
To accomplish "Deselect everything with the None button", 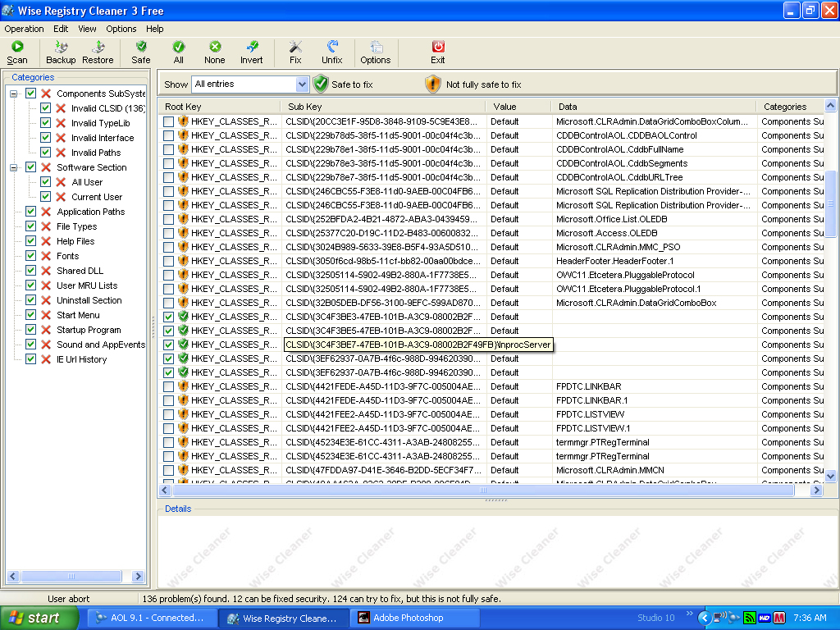I will tap(214, 52).
